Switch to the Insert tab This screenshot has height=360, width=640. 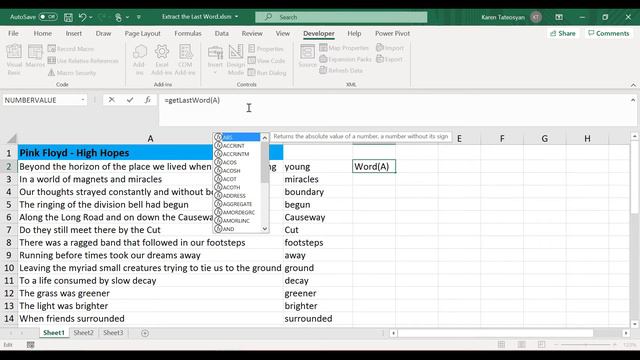click(73, 33)
